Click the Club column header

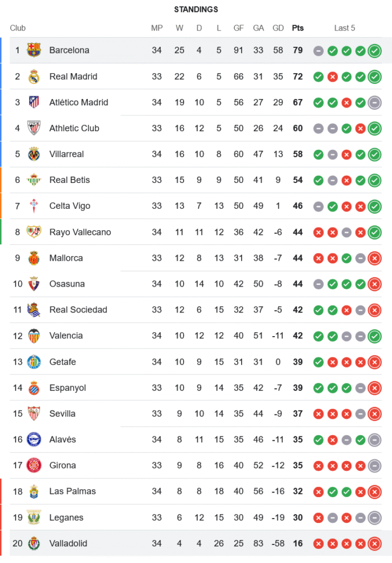tap(17, 28)
